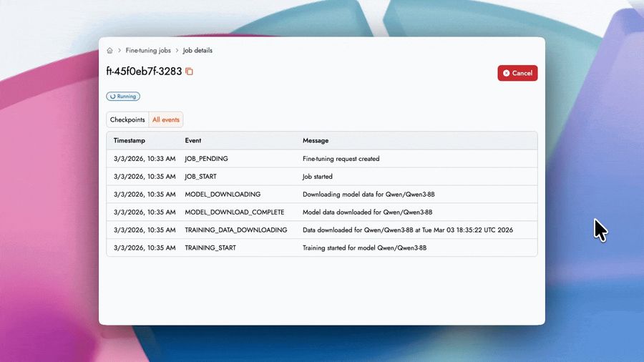This screenshot has height=362, width=644.
Task: Select the All events tab
Action: pos(166,119)
